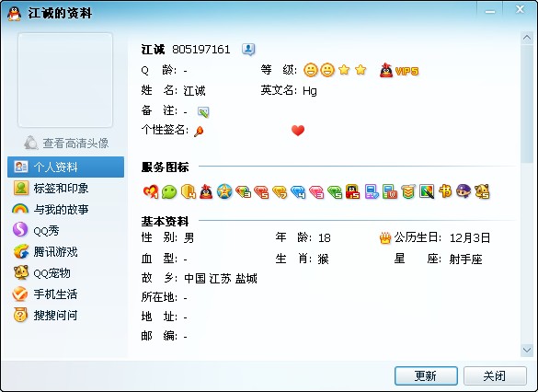The image size is (538, 392).
Task: Click the edit remark pencil icon
Action: click(203, 112)
